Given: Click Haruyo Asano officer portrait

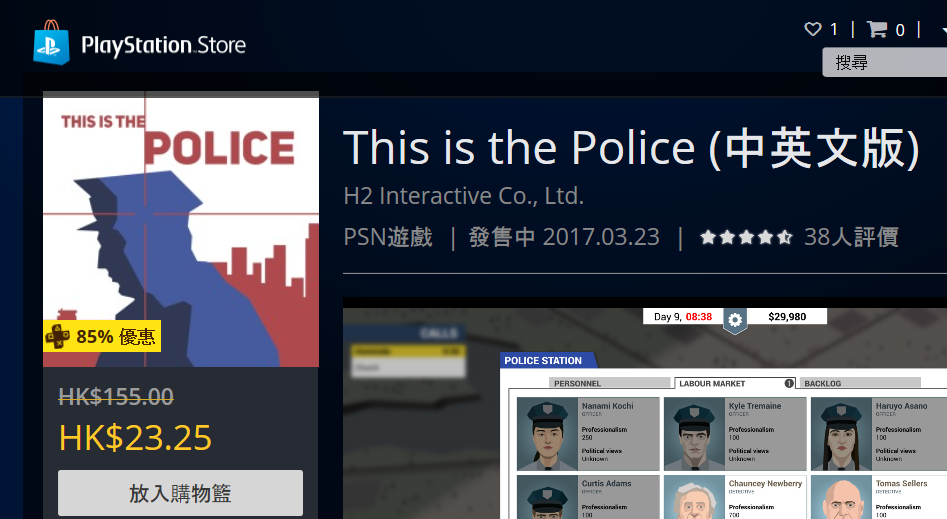Looking at the screenshot, I should [x=841, y=434].
